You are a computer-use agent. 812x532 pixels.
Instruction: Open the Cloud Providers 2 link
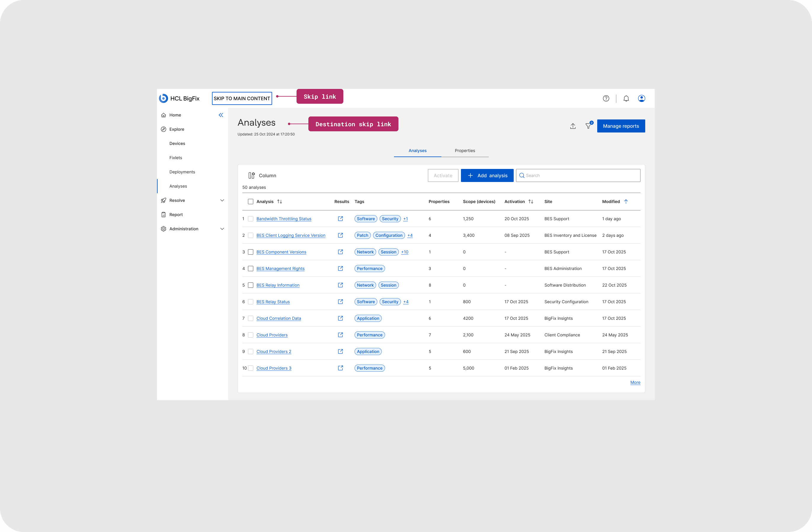click(274, 352)
